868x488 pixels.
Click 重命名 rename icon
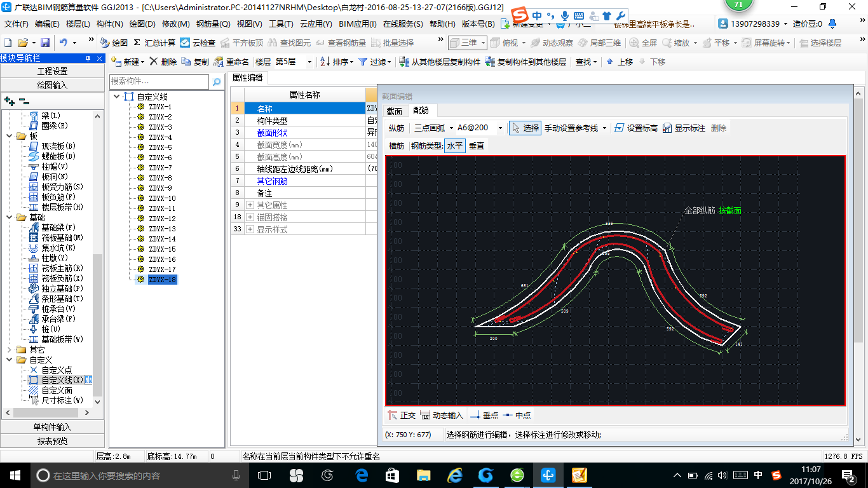pos(231,62)
